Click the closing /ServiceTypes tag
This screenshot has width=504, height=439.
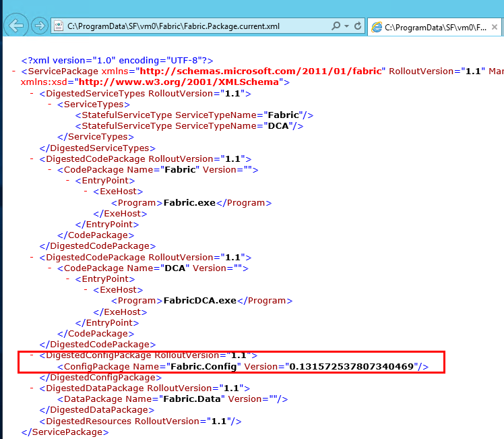(x=96, y=137)
